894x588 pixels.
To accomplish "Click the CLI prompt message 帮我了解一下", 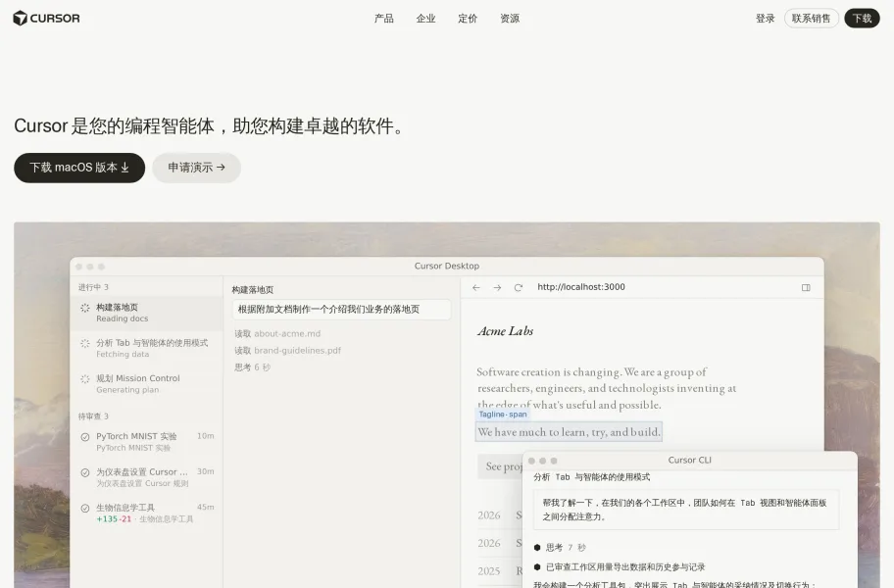I will [686, 510].
